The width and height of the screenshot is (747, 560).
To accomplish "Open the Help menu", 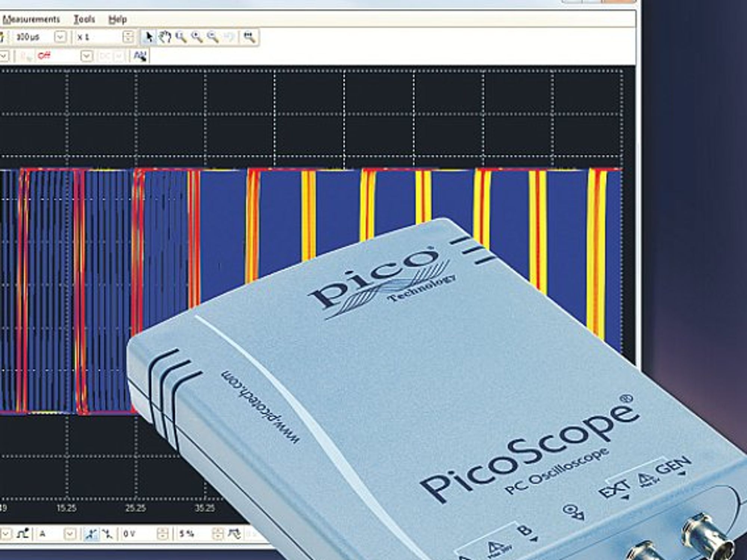I will [x=117, y=19].
